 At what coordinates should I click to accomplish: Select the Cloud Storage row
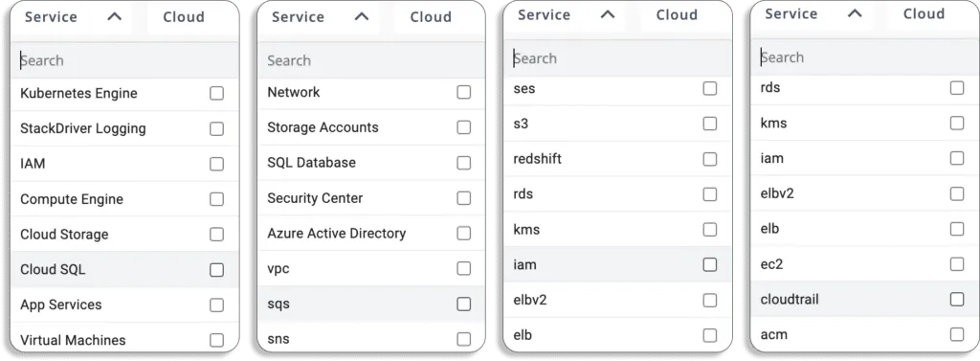124,235
